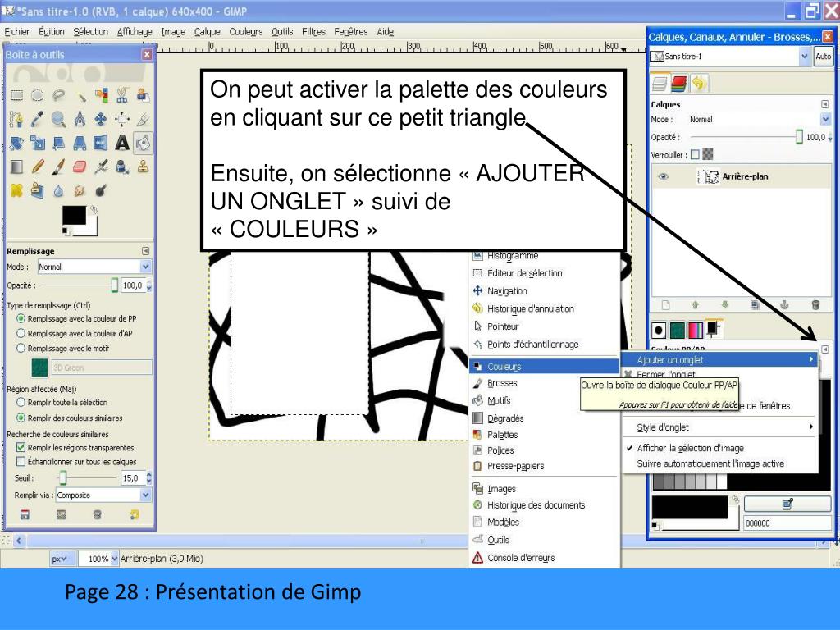Select the Paths tool
Image resolution: width=840 pixels, height=630 pixels.
point(16,119)
